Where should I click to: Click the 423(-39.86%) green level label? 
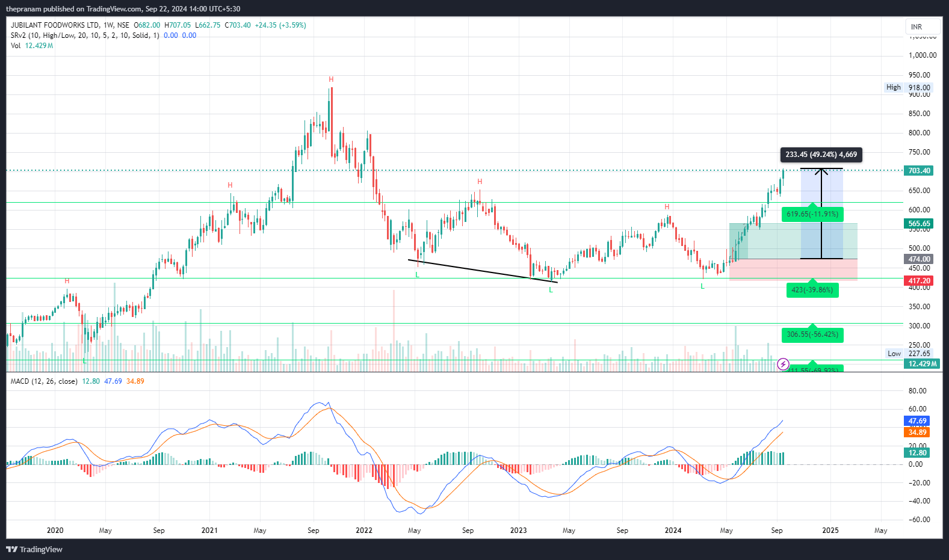pos(812,290)
